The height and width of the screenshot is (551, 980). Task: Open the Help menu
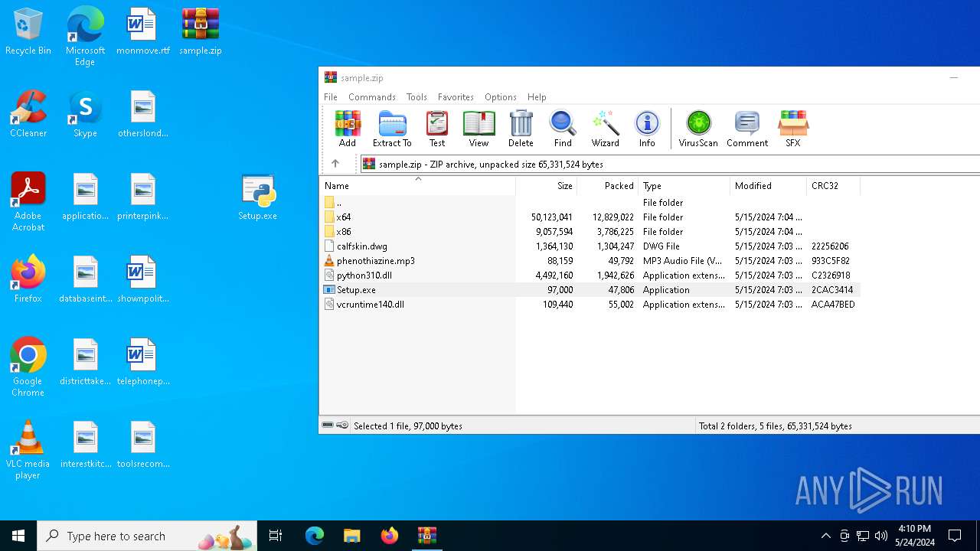(x=537, y=97)
